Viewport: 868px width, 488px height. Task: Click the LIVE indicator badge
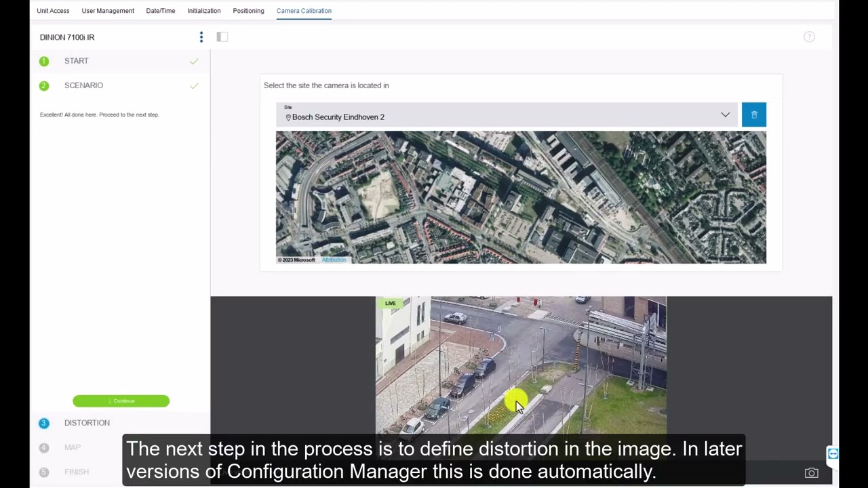coord(391,304)
